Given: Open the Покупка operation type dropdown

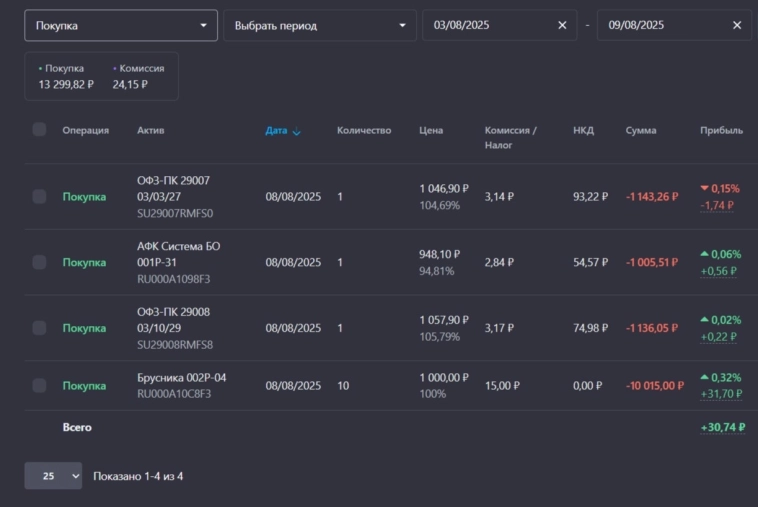Looking at the screenshot, I should click(120, 25).
